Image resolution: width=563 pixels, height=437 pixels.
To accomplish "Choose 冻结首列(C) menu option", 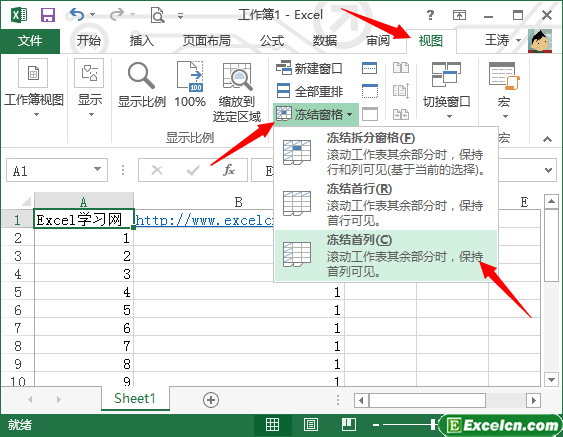I will coord(386,255).
